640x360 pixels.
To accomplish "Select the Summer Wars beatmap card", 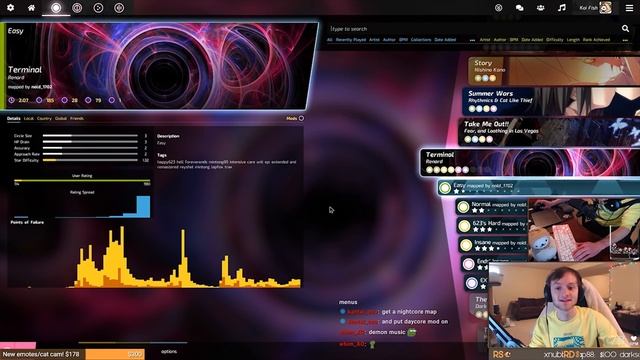I will coord(551,101).
